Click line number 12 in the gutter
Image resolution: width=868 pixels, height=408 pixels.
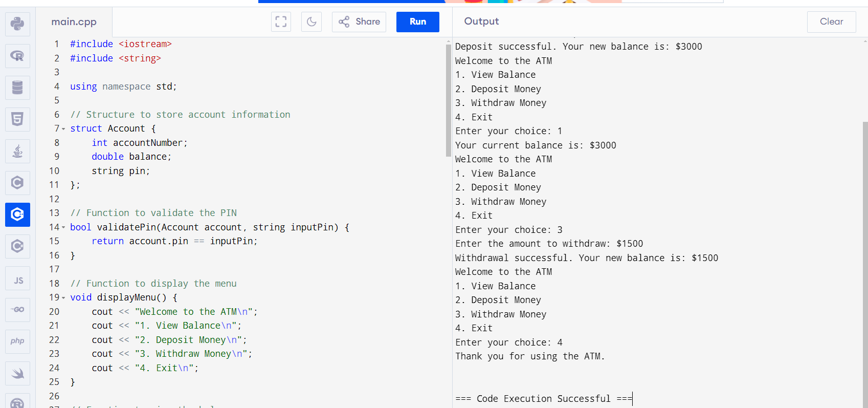[54, 199]
